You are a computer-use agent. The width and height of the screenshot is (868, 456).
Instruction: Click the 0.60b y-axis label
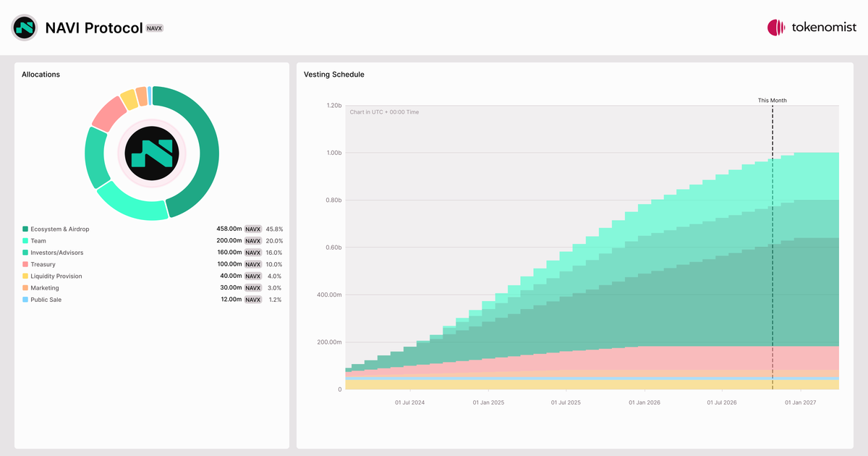(x=333, y=248)
